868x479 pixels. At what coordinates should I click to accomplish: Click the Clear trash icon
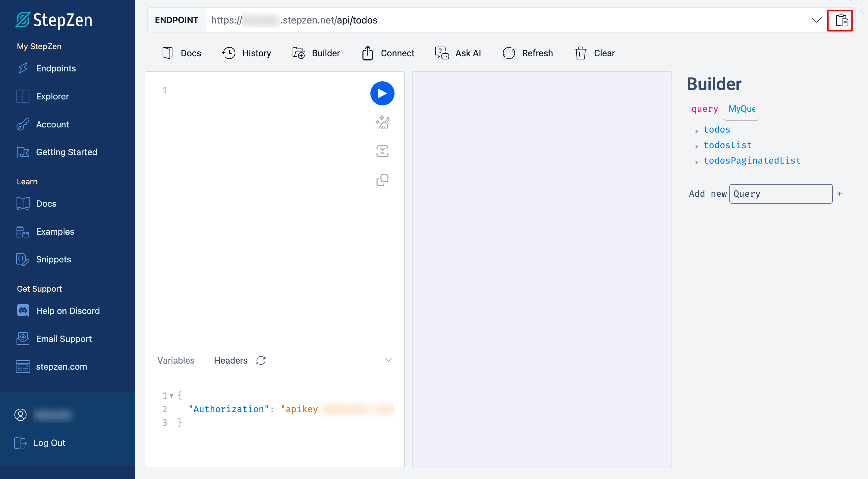pyautogui.click(x=580, y=53)
